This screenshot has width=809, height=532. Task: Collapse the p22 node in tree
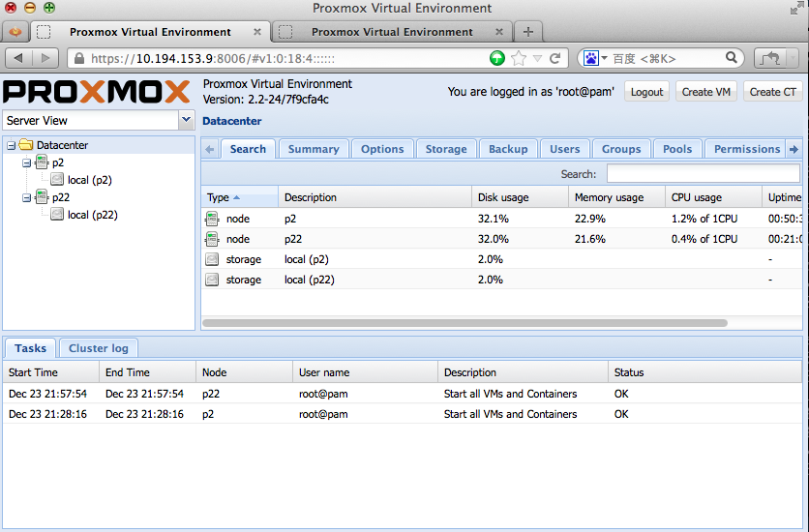[26, 198]
